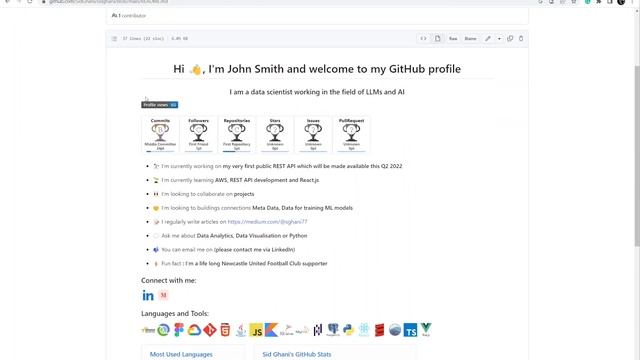The image size is (640, 360).
Task: Click the Newcastle United fun fact line
Action: click(x=244, y=264)
